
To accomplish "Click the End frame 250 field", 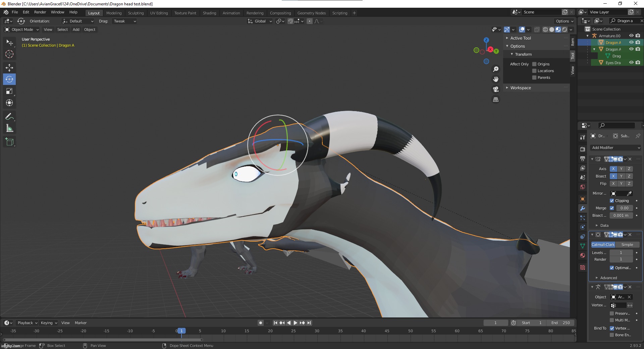I will coord(560,323).
